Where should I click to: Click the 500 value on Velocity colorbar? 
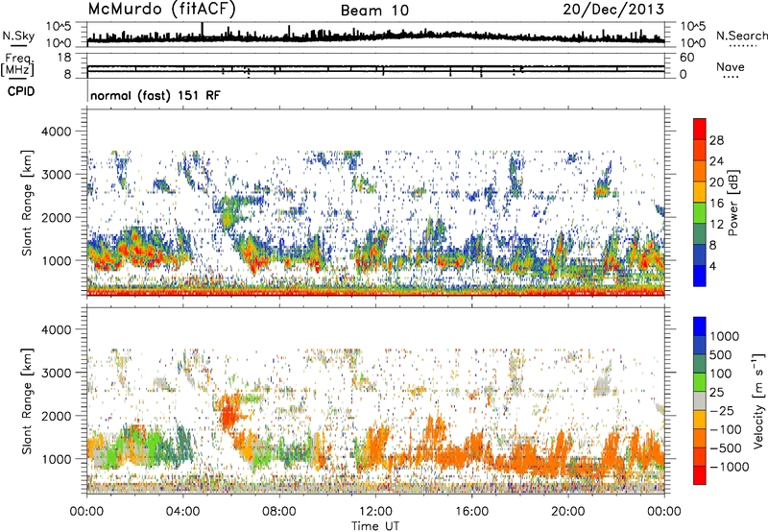pos(721,355)
